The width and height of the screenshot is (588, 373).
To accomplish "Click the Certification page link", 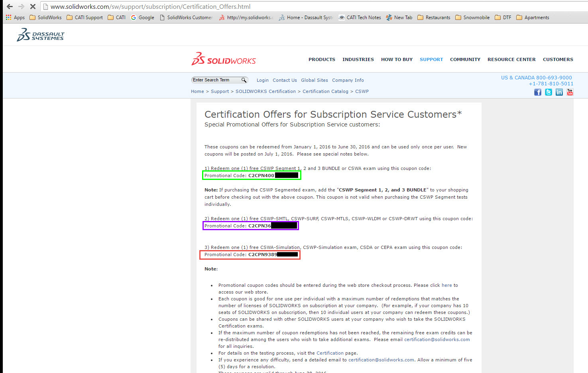I will click(x=330, y=353).
